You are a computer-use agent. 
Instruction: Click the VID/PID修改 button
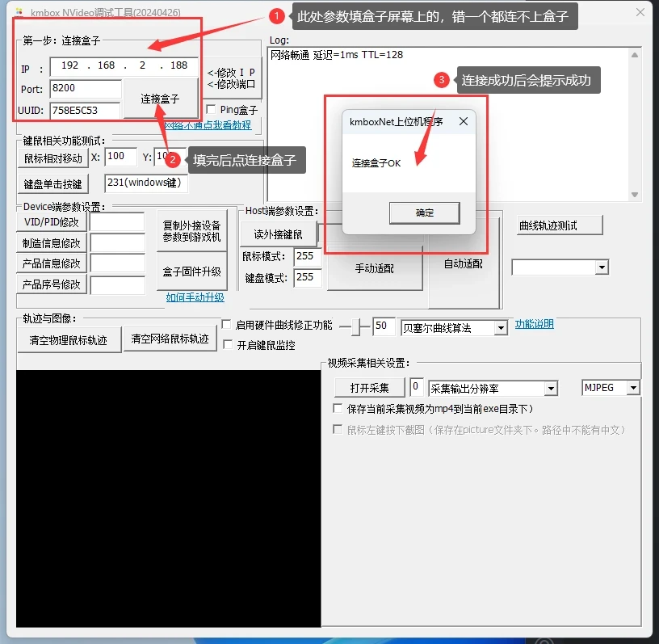point(51,222)
